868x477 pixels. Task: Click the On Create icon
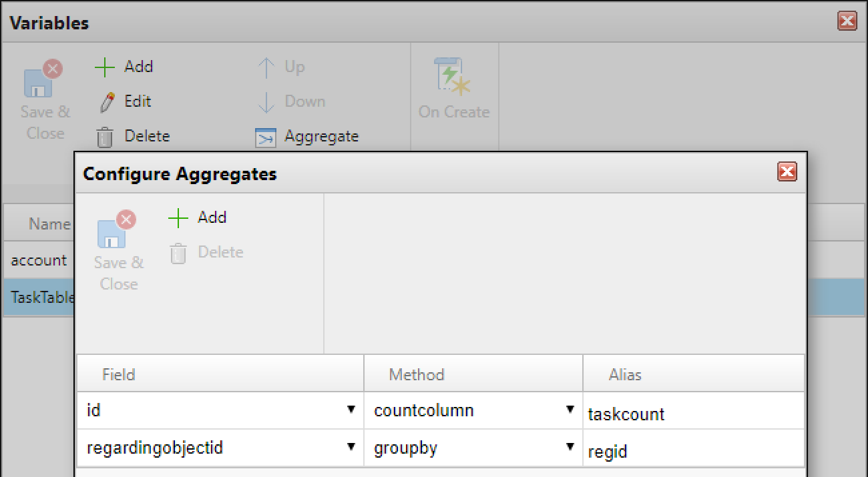click(453, 75)
